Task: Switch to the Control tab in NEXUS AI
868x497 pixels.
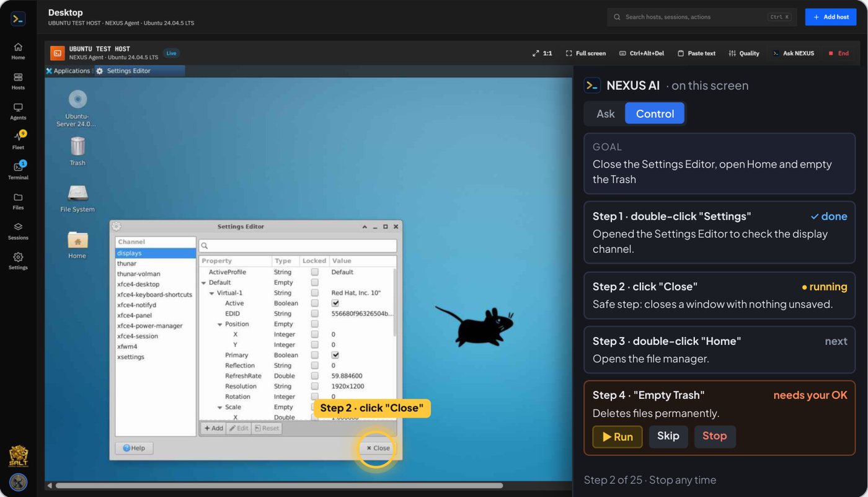Action: pos(655,114)
